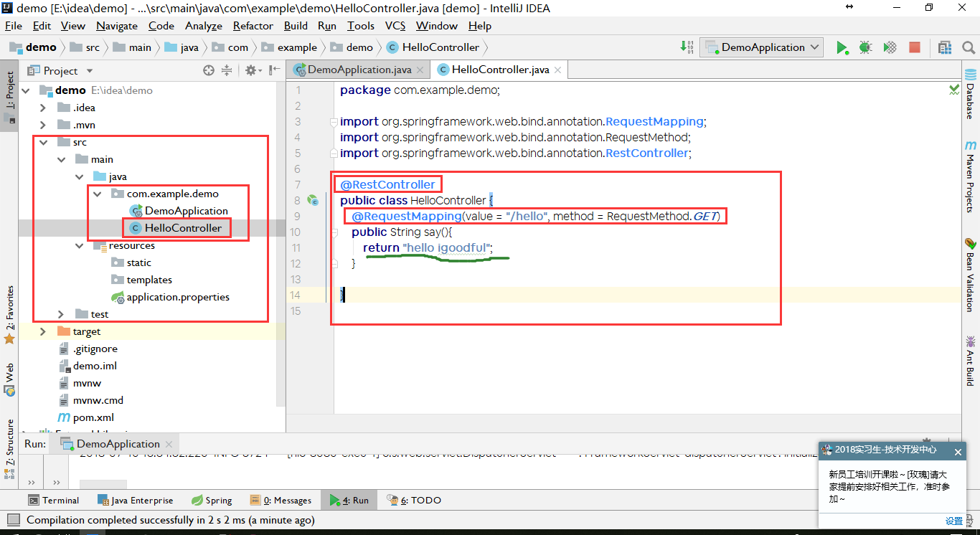Open Ant Build side panel
Screen dimensions: 980x535
(x=971, y=360)
